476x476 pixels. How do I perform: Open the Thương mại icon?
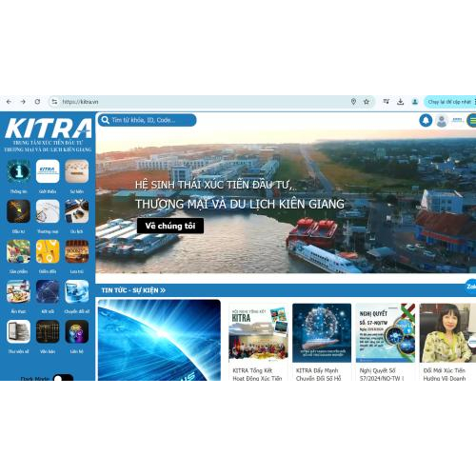pyautogui.click(x=48, y=211)
